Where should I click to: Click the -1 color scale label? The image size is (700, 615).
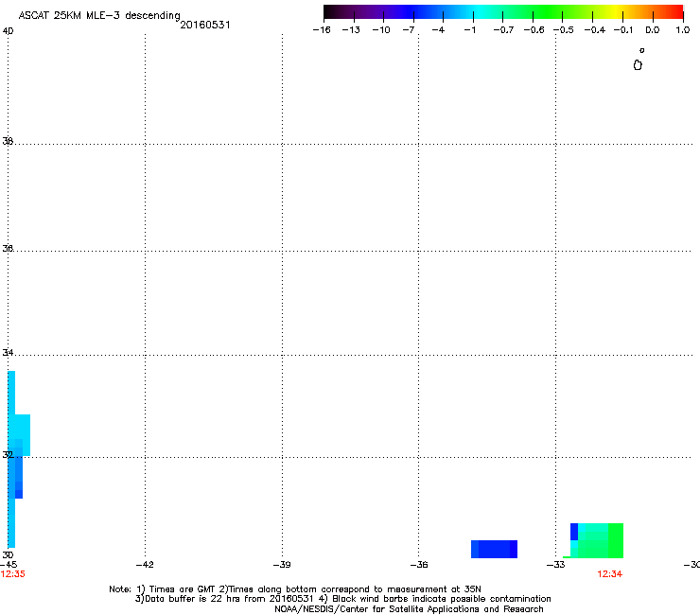click(469, 30)
